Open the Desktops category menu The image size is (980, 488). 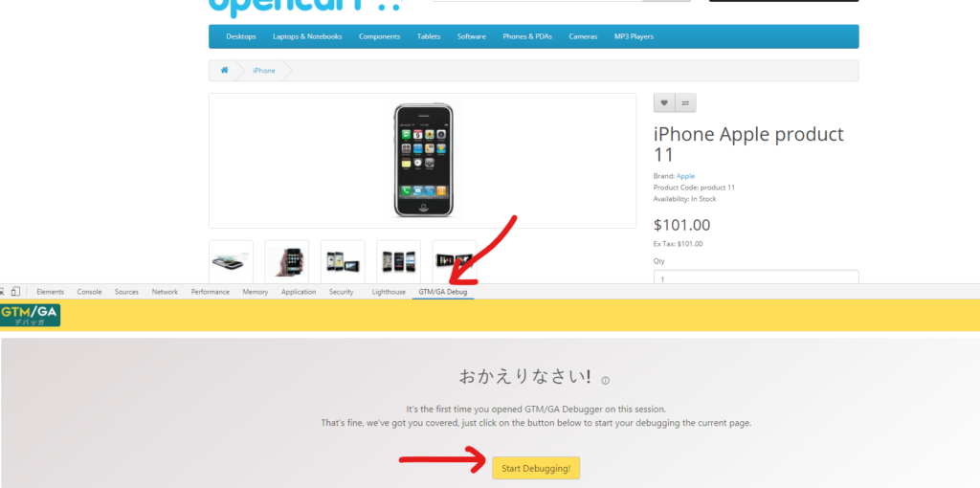click(x=240, y=37)
